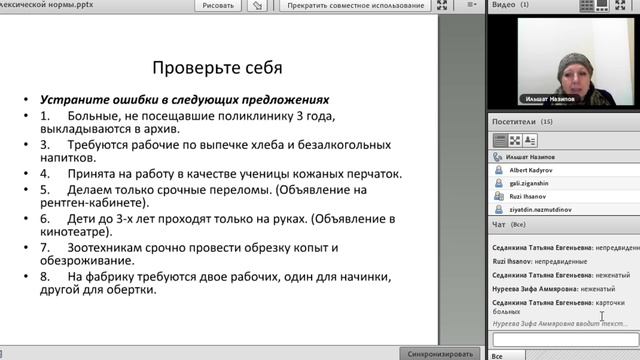Click the chat message карточки больных
Viewport: 640px width, 360px height.
coord(558,307)
